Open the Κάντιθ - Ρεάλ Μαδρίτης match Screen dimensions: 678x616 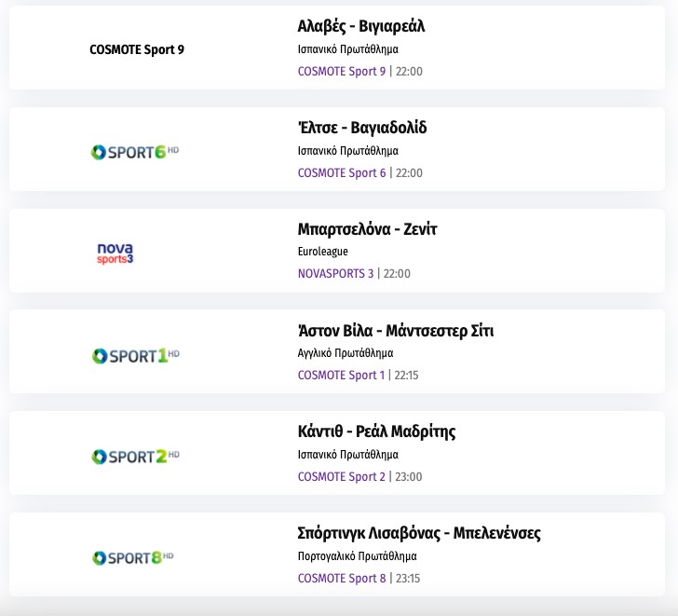[x=376, y=431]
